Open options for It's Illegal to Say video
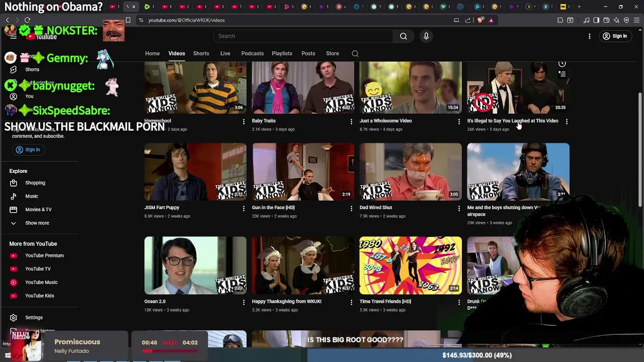Screen dimensions: 644x362 coord(567,122)
